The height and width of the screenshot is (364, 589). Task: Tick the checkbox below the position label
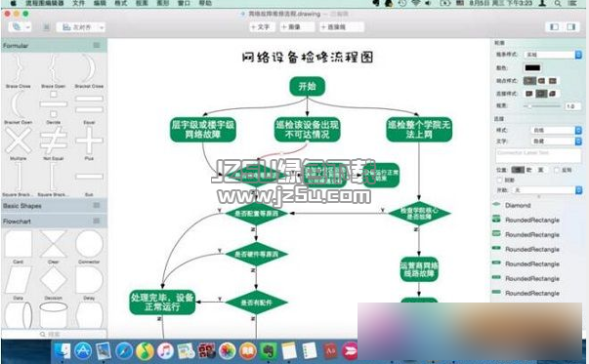point(499,181)
